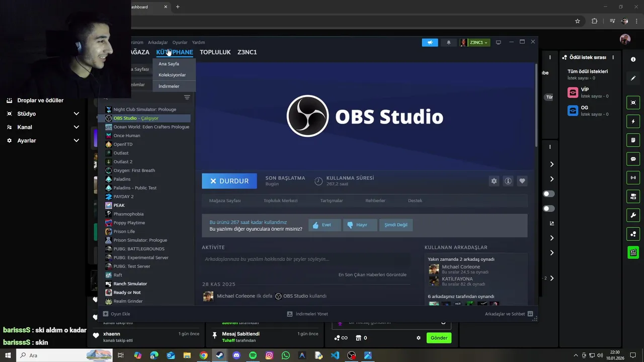Screen dimensions: 644x362
Task: Select PAYDAY 2 in library list
Action: click(123, 197)
